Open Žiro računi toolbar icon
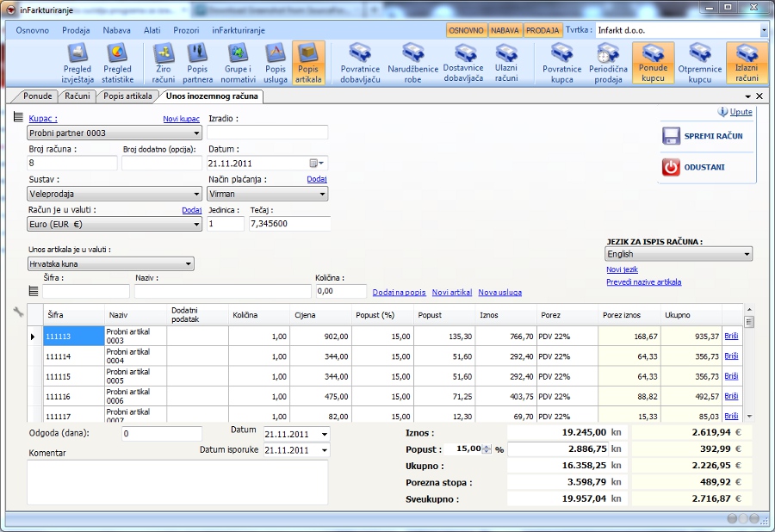Screen dimensions: 775x532 click(163, 63)
